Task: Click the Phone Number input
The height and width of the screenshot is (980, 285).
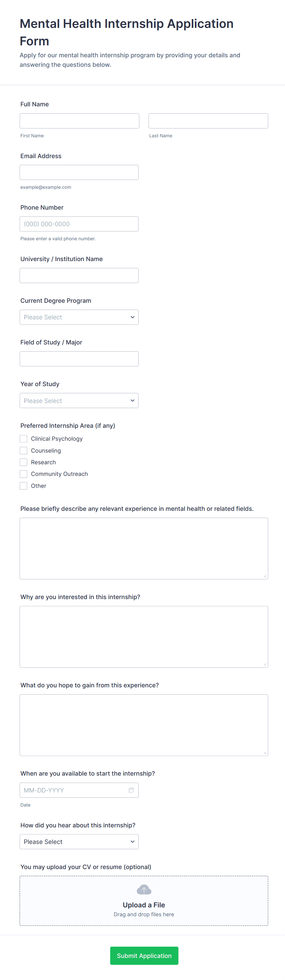Action: pos(79,224)
